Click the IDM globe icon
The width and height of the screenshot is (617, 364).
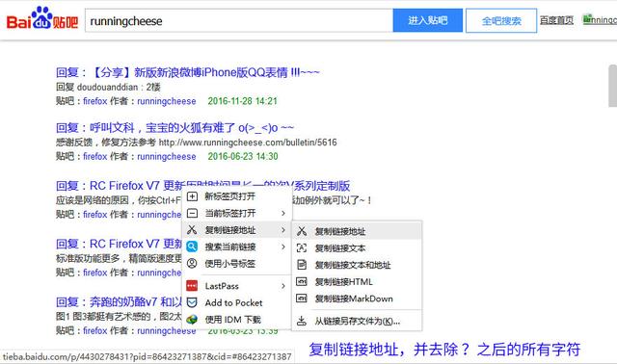point(192,320)
